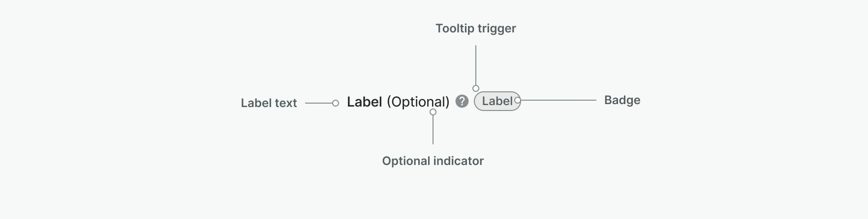
Task: Click the bold Label field text
Action: (x=365, y=102)
